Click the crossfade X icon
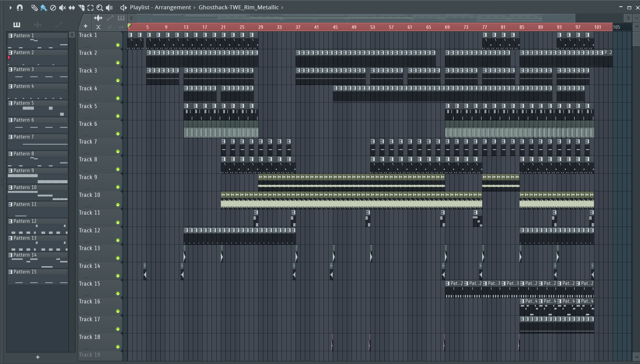 98,27
